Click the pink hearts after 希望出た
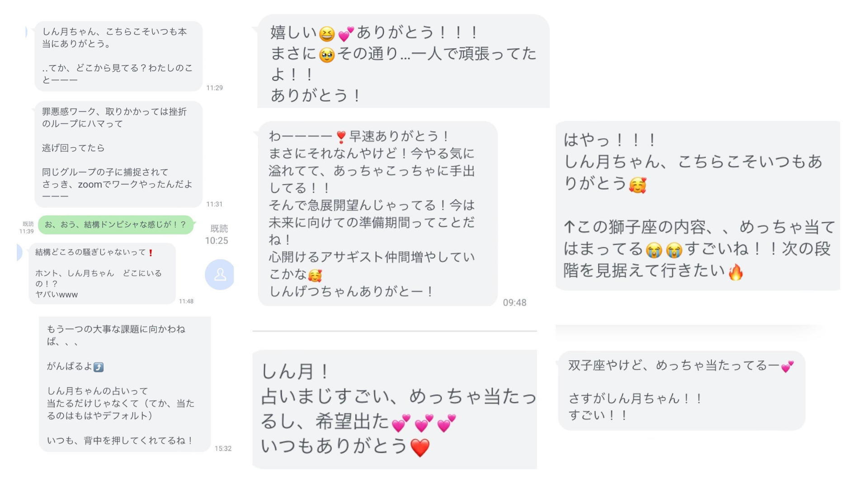 [x=424, y=423]
